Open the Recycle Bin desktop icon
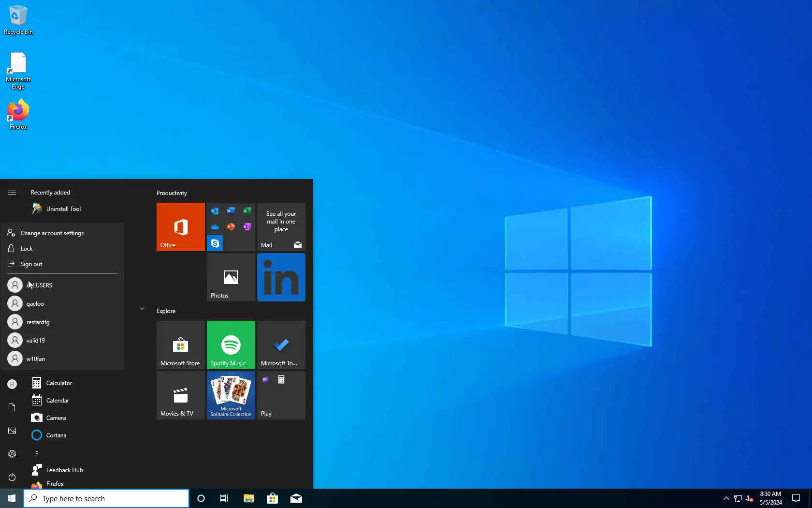 [x=18, y=20]
